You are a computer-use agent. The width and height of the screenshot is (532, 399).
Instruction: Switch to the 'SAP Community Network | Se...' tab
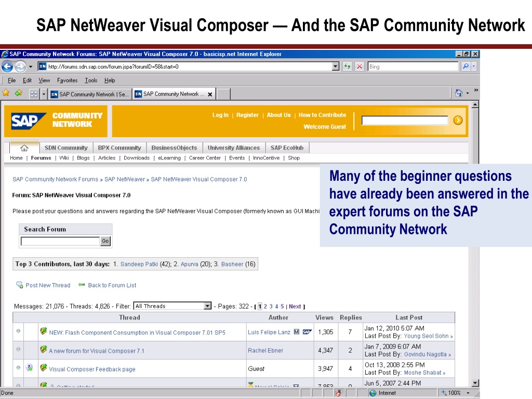click(x=90, y=94)
